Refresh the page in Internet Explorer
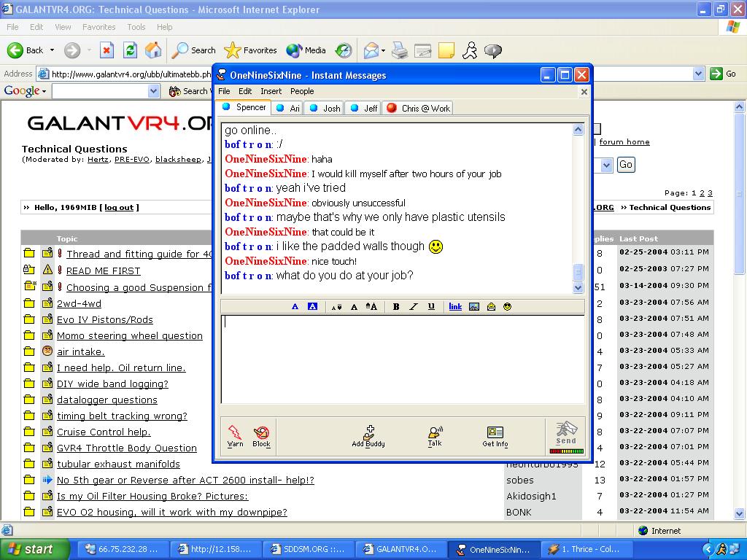The image size is (747, 560). pos(130,50)
